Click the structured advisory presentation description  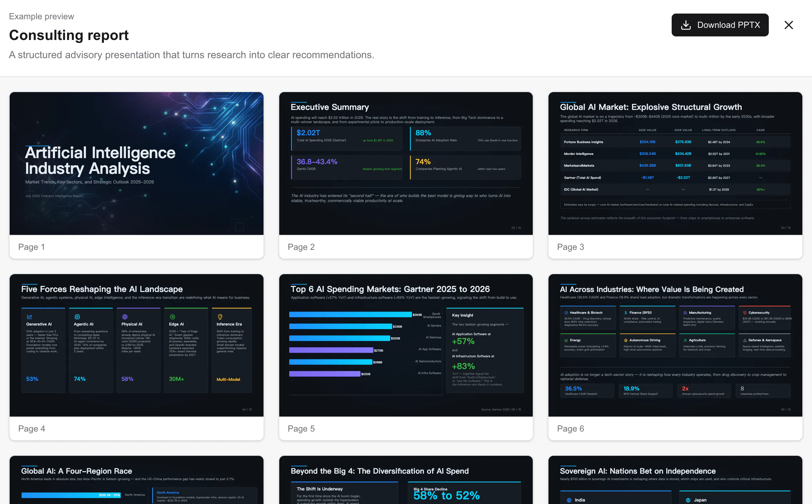tap(192, 55)
